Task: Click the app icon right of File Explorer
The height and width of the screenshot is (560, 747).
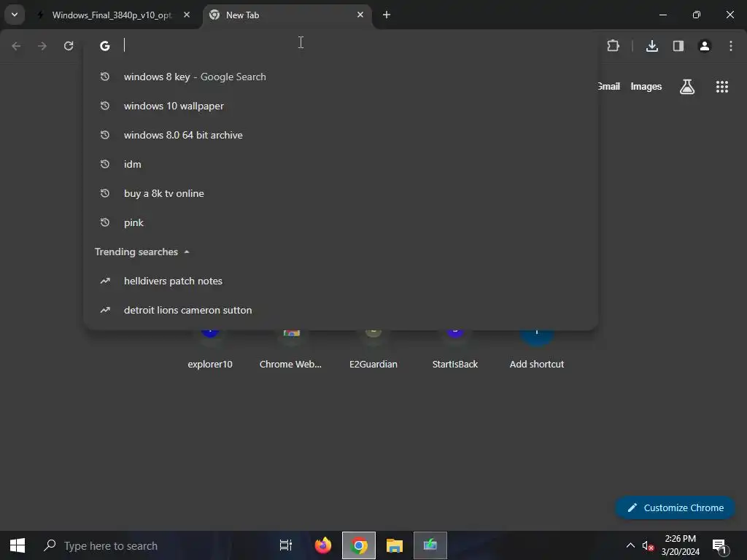Action: (x=430, y=545)
